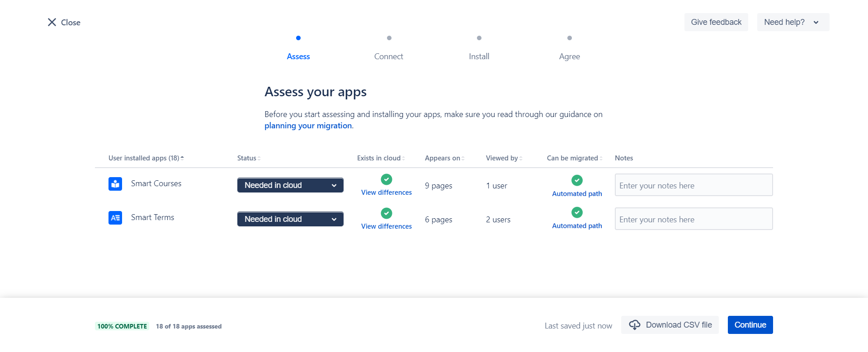
Task: Close the app assessment wizard
Action: coord(64,22)
